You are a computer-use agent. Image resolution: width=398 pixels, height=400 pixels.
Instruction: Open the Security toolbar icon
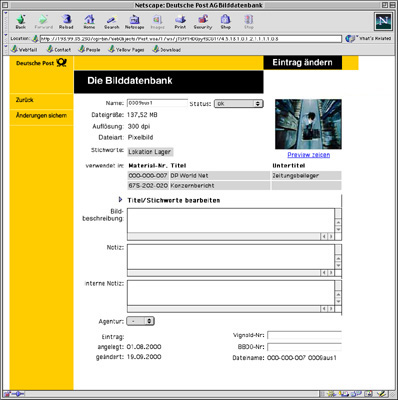pyautogui.click(x=203, y=22)
